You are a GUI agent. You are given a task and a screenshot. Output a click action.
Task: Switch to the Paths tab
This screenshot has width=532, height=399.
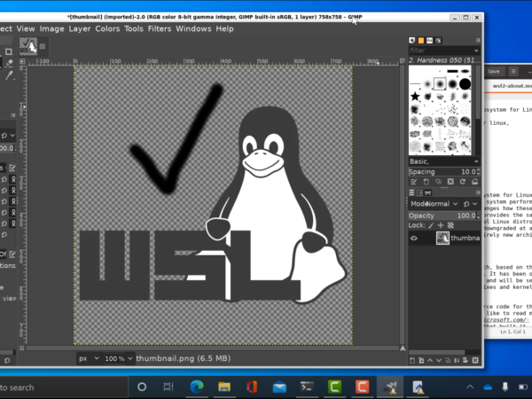(428, 192)
